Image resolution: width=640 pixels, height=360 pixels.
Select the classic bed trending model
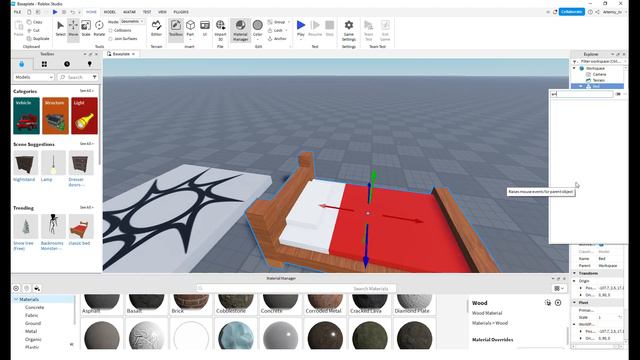pos(81,230)
